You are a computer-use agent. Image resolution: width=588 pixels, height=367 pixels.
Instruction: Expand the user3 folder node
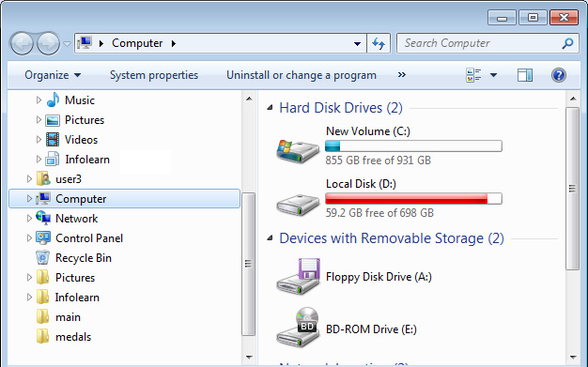pyautogui.click(x=29, y=179)
